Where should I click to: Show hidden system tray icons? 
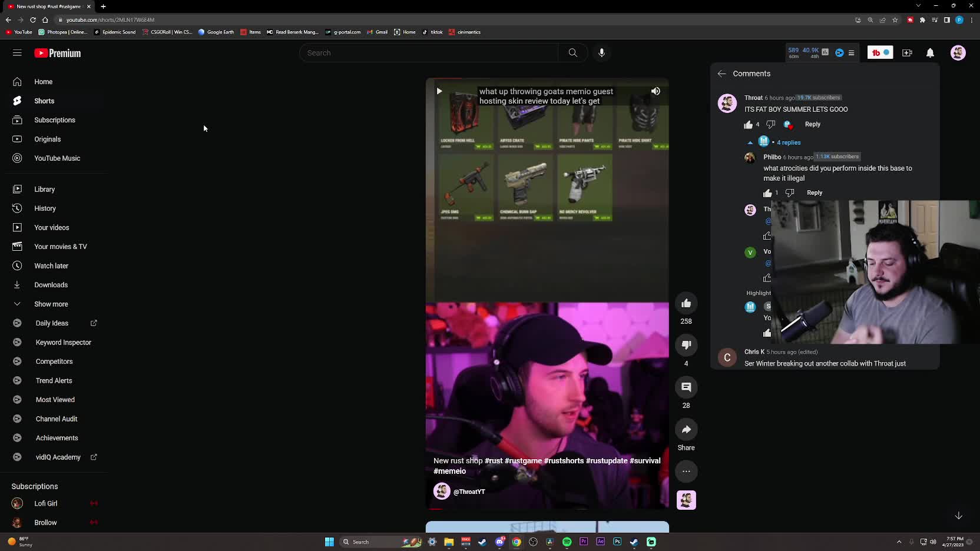(899, 542)
